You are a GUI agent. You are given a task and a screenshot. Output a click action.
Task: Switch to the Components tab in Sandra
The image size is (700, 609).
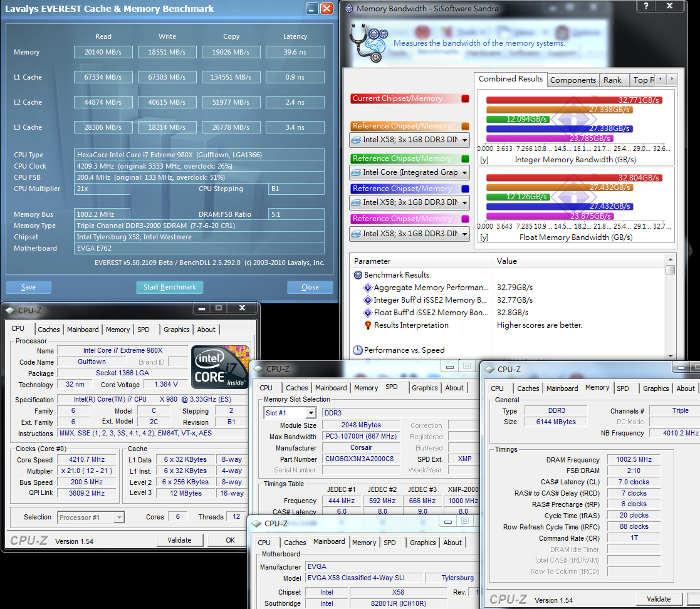(x=573, y=80)
